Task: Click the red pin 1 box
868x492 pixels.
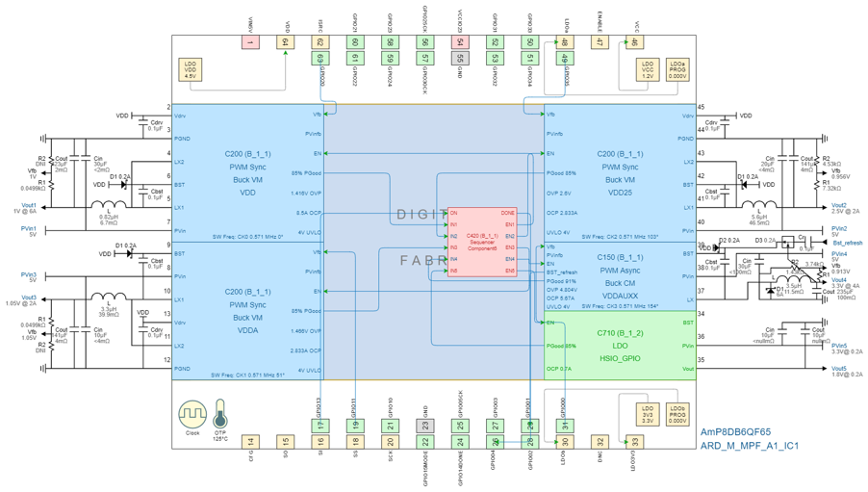Action: click(250, 42)
